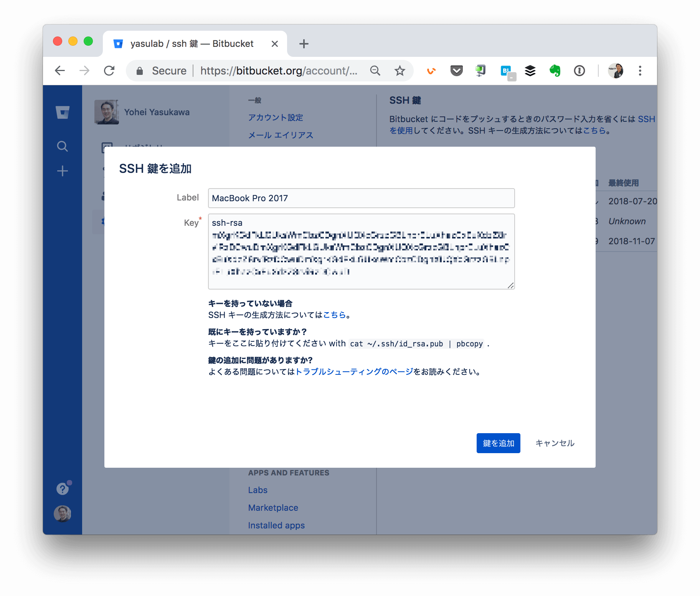700x596 pixels.
Task: Click the Yohei Yasukawa profile picture
Action: (x=107, y=112)
